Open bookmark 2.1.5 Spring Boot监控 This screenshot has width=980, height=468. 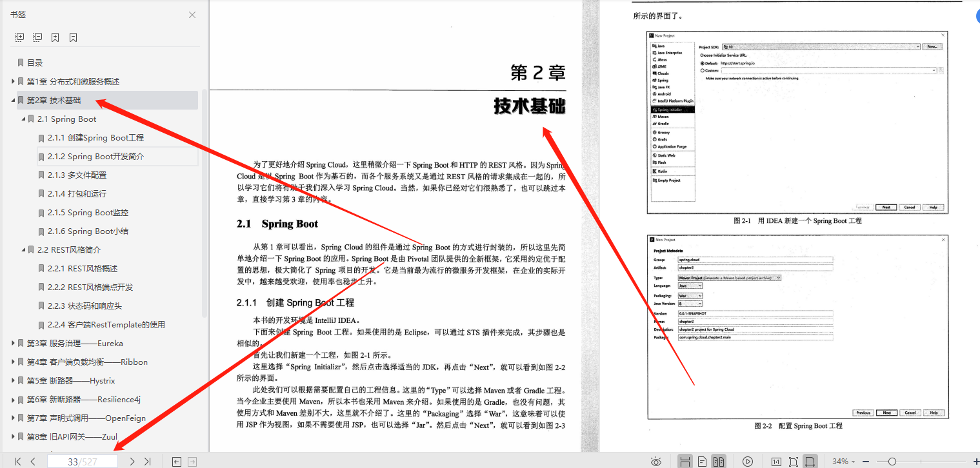(x=88, y=212)
